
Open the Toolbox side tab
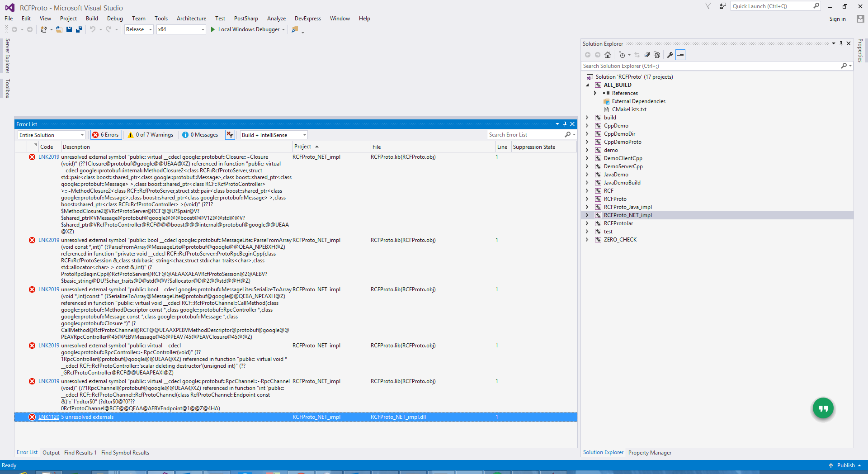(x=7, y=88)
